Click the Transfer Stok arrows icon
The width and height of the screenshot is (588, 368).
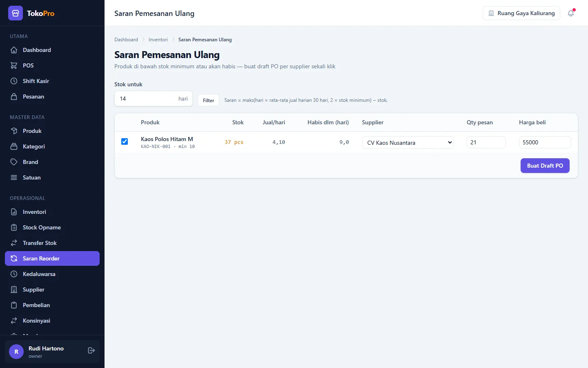[14, 243]
